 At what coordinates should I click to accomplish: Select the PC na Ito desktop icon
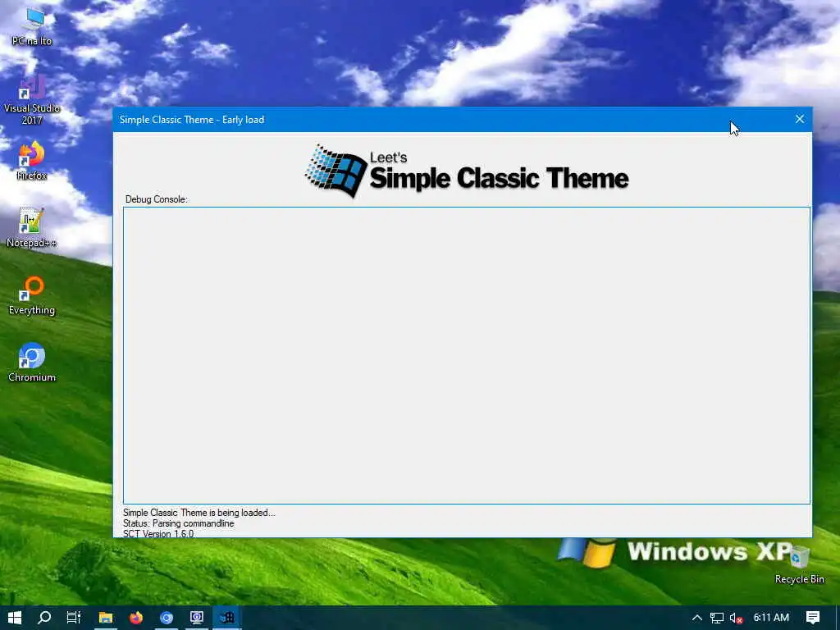click(32, 27)
